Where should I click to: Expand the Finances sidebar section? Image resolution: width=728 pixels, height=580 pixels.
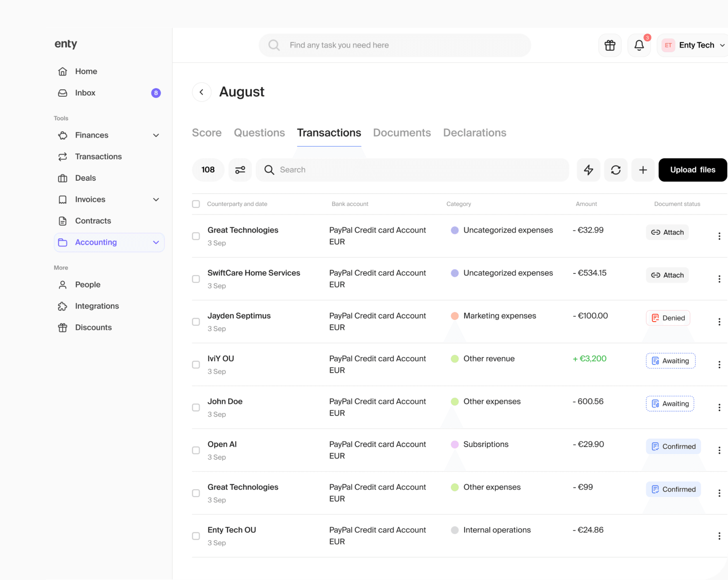[156, 135]
